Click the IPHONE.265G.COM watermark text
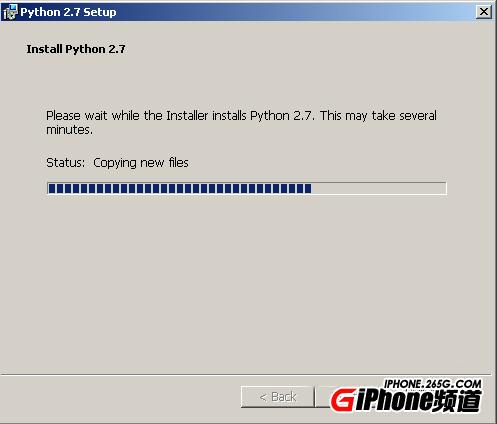This screenshot has height=424, width=497. click(x=433, y=384)
